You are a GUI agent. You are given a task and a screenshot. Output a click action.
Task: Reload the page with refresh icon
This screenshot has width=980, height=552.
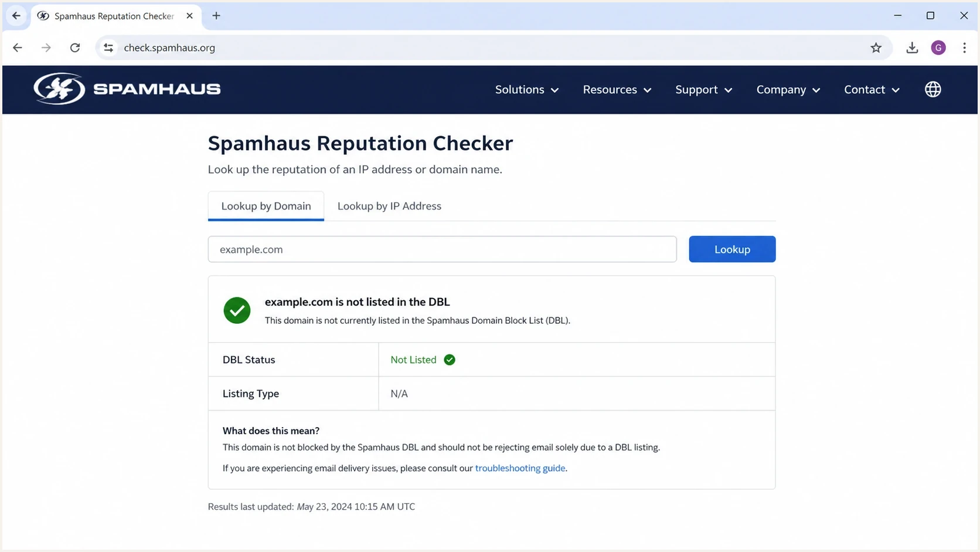(75, 48)
